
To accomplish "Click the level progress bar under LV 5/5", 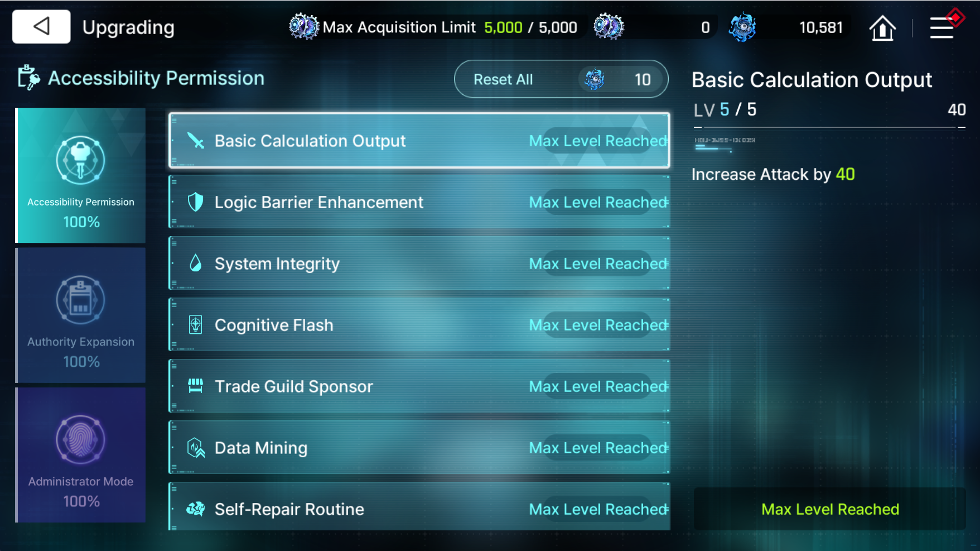I will pos(829,128).
